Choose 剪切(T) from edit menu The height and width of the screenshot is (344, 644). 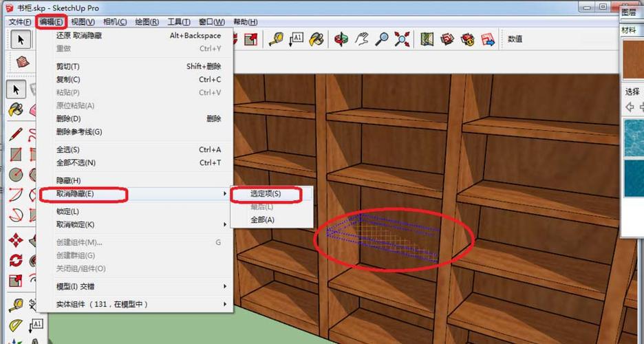click(135, 66)
